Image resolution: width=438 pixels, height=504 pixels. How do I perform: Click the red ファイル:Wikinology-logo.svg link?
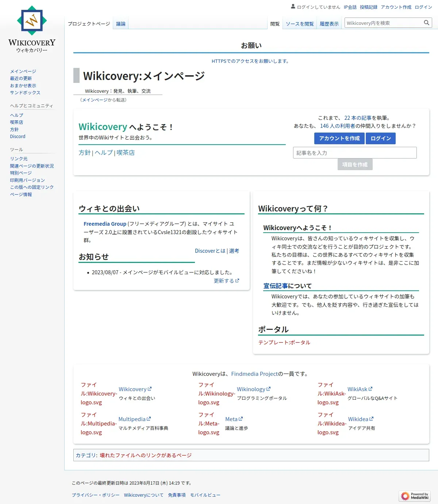[x=216, y=394]
